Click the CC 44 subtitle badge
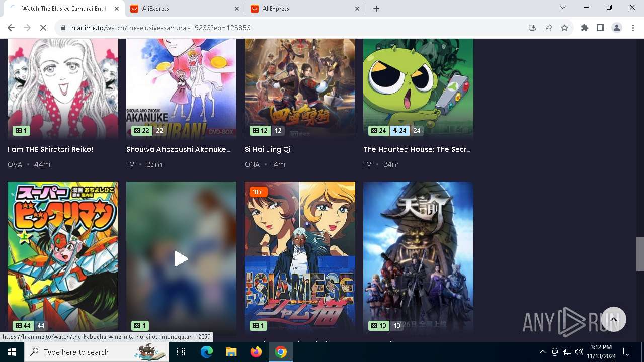644x362 pixels. tap(22, 326)
